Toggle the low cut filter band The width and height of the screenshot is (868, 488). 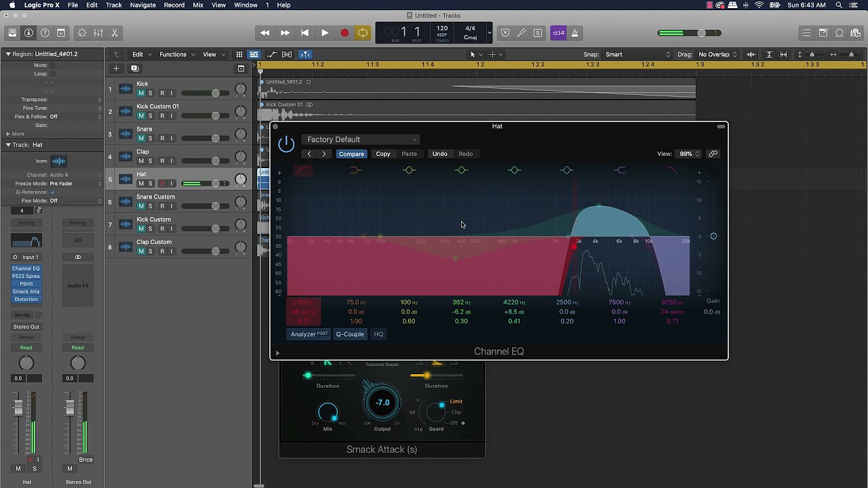click(303, 170)
